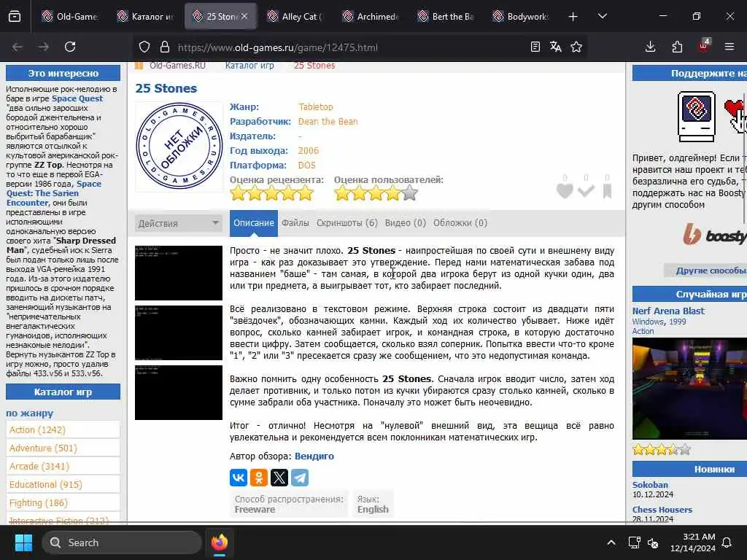Open the Space Quest link in sidebar
Image resolution: width=747 pixels, height=560 pixels.
coord(77,98)
